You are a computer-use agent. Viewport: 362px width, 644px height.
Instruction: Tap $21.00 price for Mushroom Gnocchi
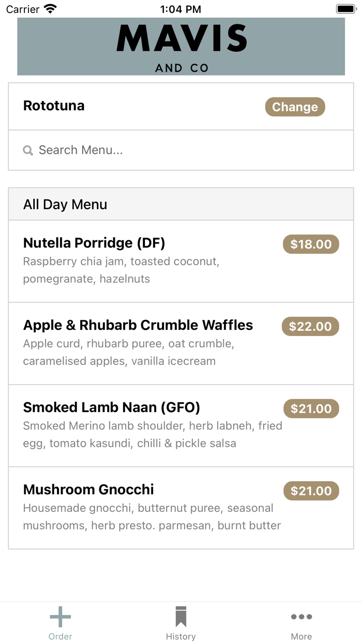point(311,491)
